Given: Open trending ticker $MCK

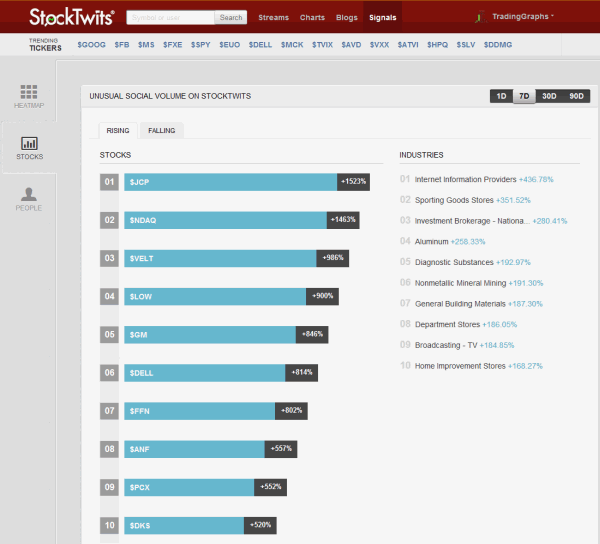Looking at the screenshot, I should pyautogui.click(x=292, y=45).
